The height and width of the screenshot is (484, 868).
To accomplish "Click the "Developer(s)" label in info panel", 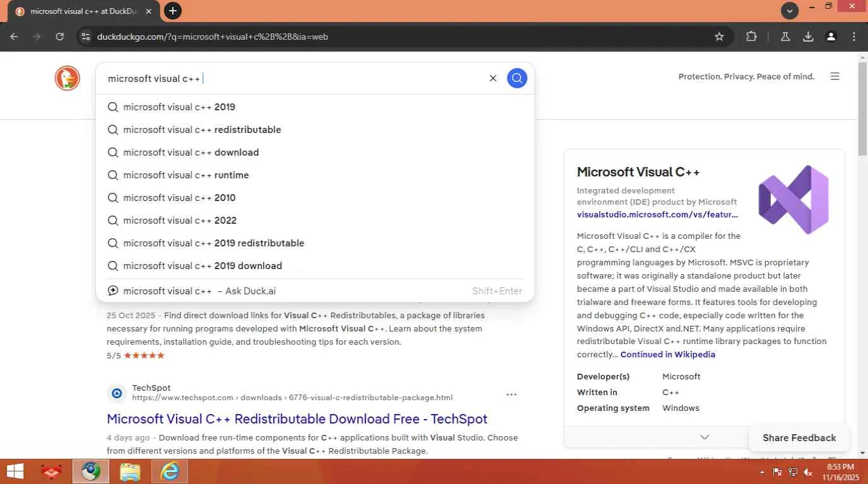I will (603, 376).
